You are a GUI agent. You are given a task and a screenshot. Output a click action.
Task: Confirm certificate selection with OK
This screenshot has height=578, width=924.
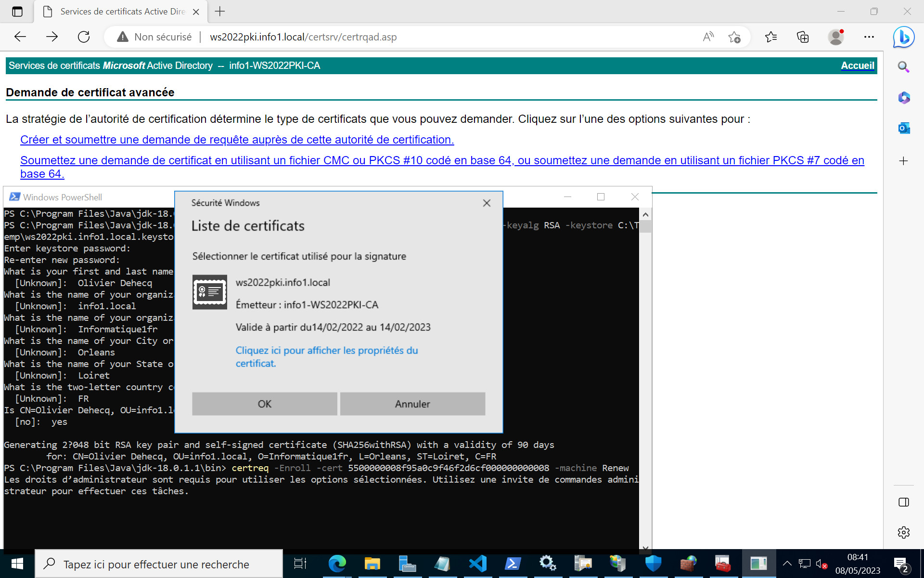click(264, 404)
